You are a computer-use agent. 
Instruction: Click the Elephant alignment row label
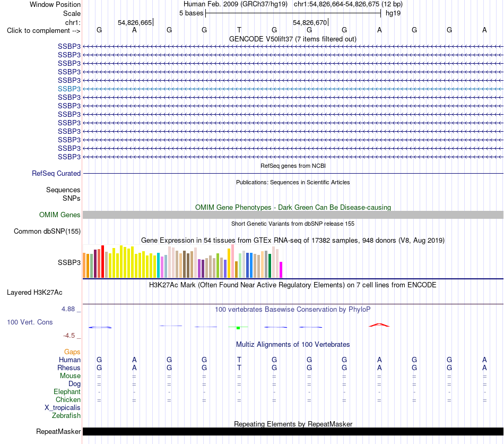(x=67, y=391)
